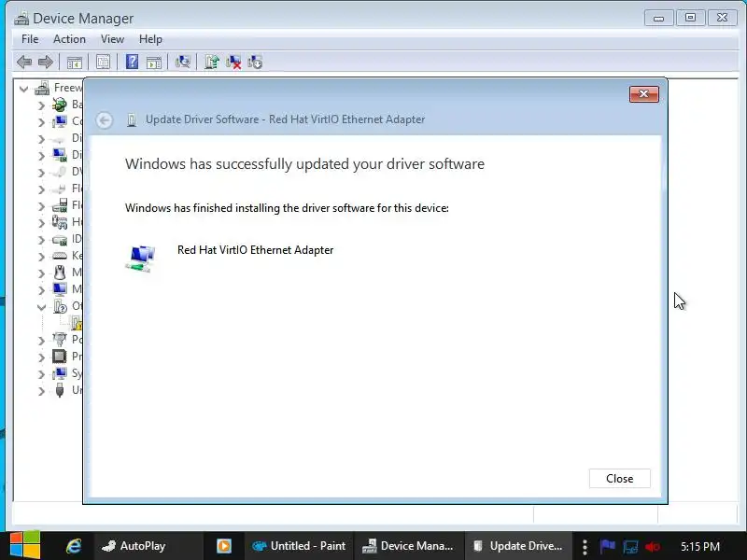
Task: Collapse the root computer node in tree
Action: coord(23,89)
